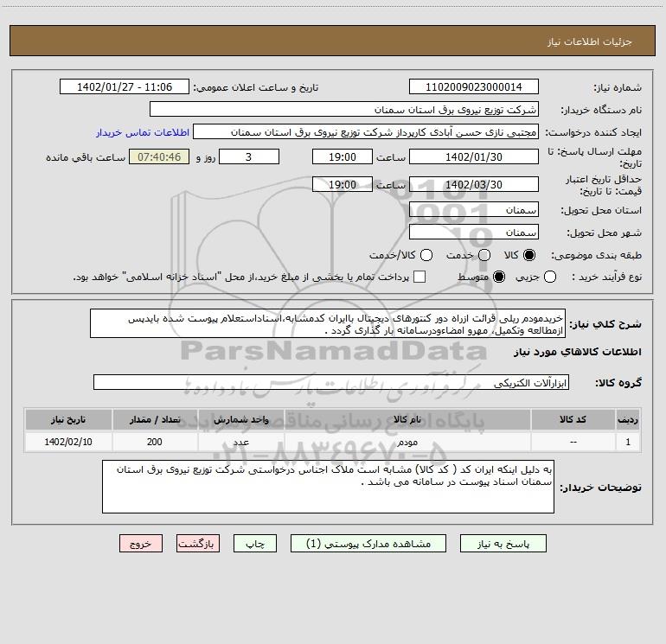Open the اطلاعات تماس خریدار link
This screenshot has height=644, width=666.
coord(143,132)
